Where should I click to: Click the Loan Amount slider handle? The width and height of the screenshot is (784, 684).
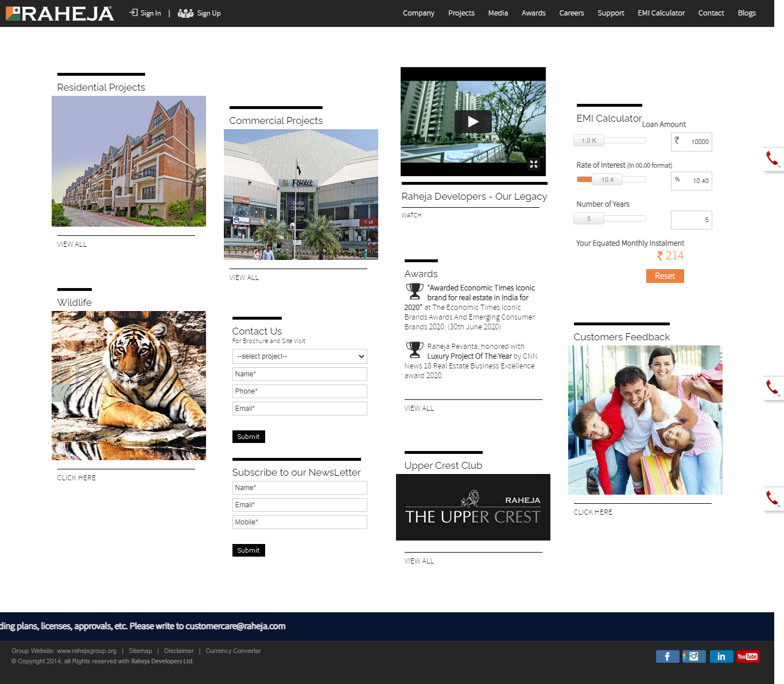coord(589,141)
